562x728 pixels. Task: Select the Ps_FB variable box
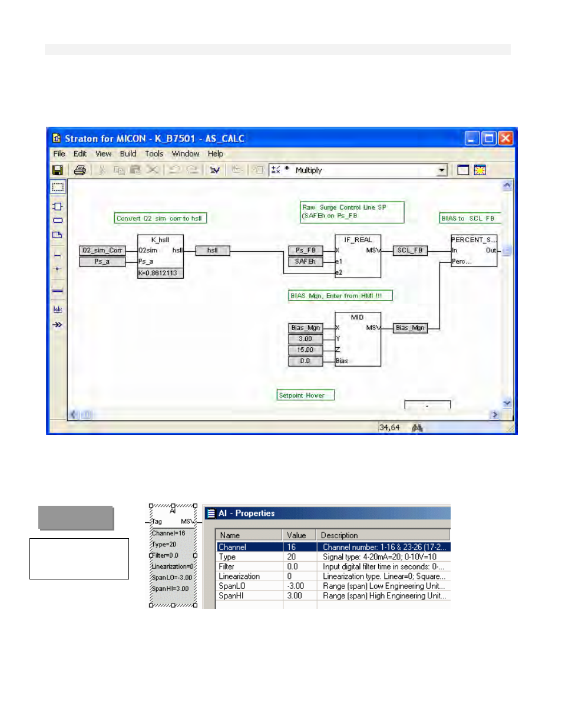tap(306, 251)
